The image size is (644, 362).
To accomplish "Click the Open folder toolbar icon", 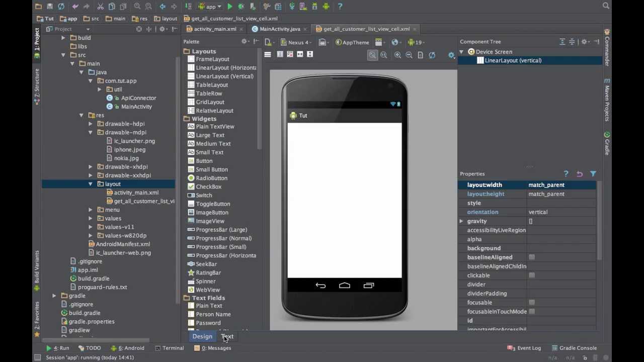I will pos(39,7).
